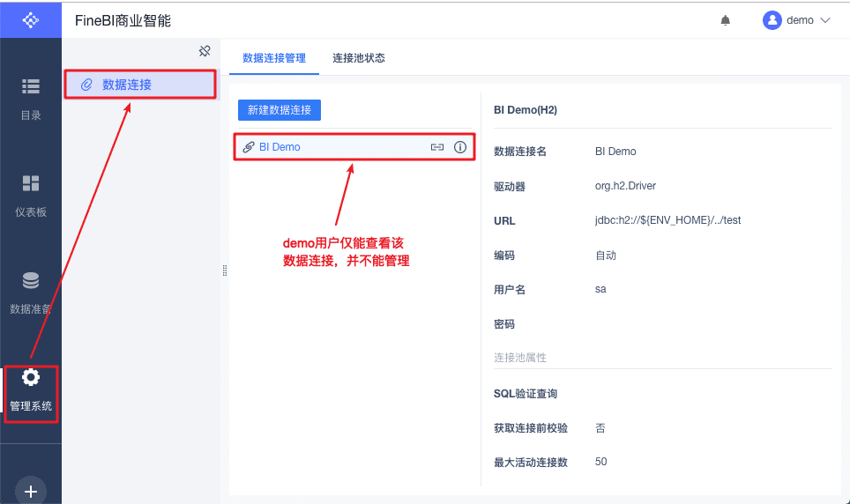Click the panel divider drag handle
The image size is (850, 504).
click(225, 271)
